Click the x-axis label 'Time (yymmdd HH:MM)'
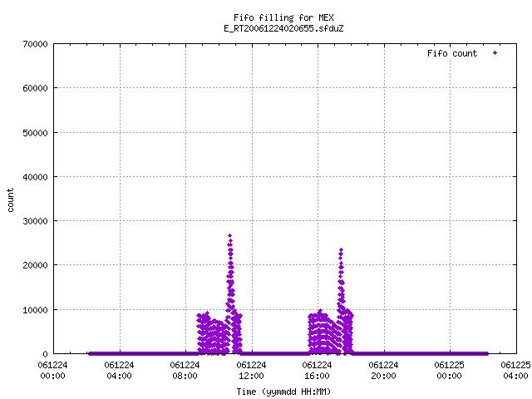 pyautogui.click(x=283, y=392)
